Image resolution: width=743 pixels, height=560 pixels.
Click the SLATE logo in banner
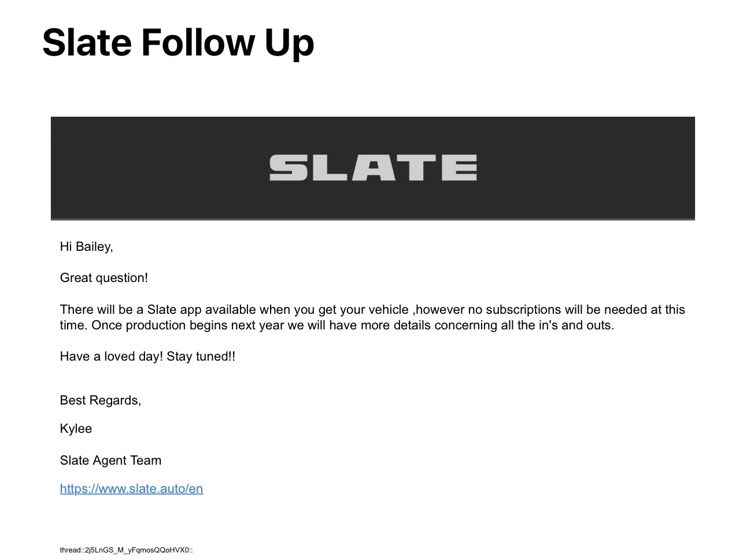point(373,168)
